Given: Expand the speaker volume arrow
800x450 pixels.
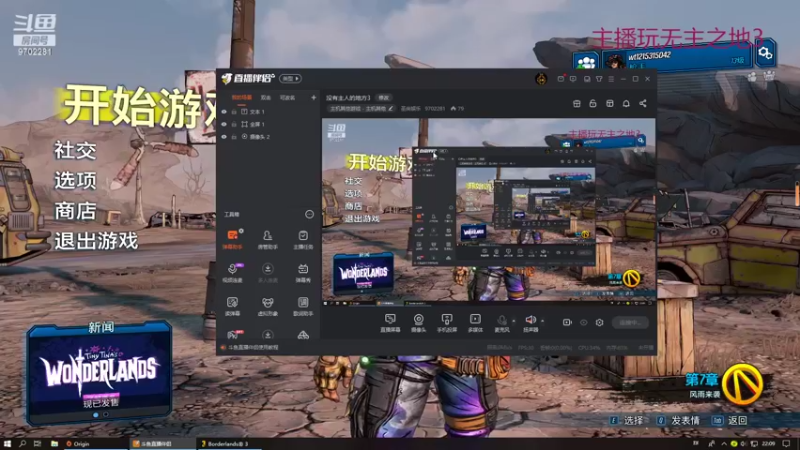Looking at the screenshot, I should click(x=542, y=321).
